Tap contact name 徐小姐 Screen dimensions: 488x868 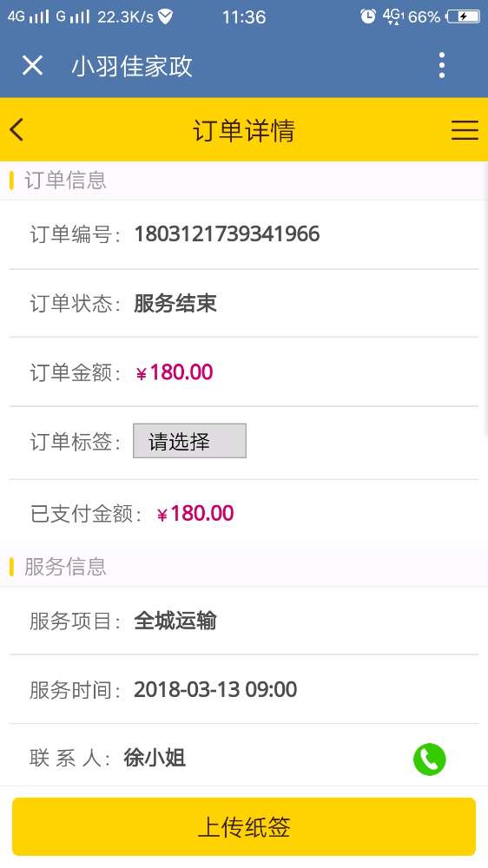point(155,758)
